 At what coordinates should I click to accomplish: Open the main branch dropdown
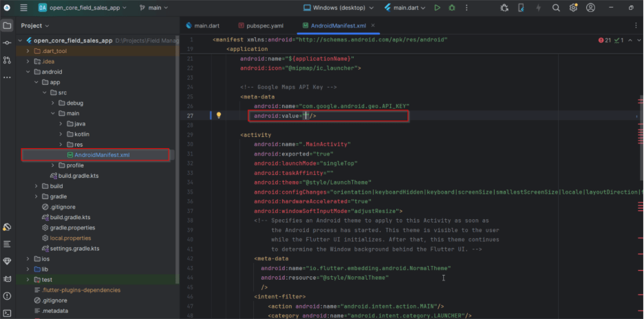[155, 8]
